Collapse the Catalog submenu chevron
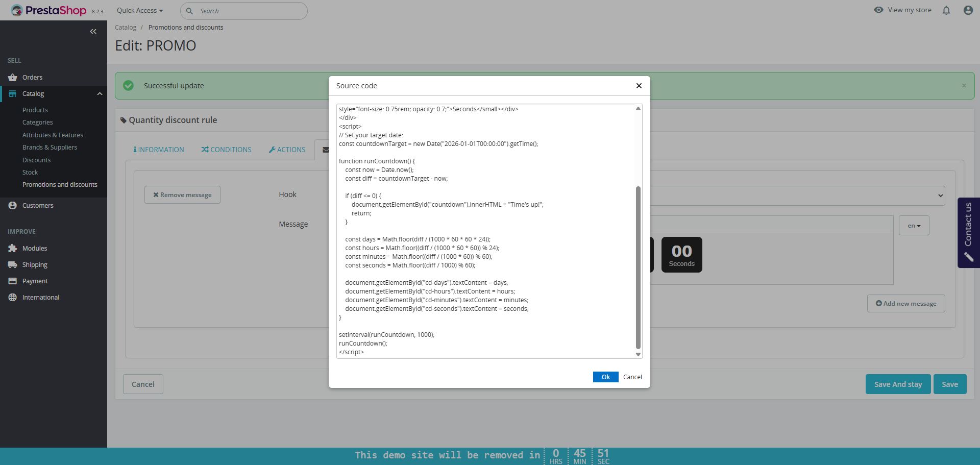This screenshot has height=465, width=980. click(100, 94)
